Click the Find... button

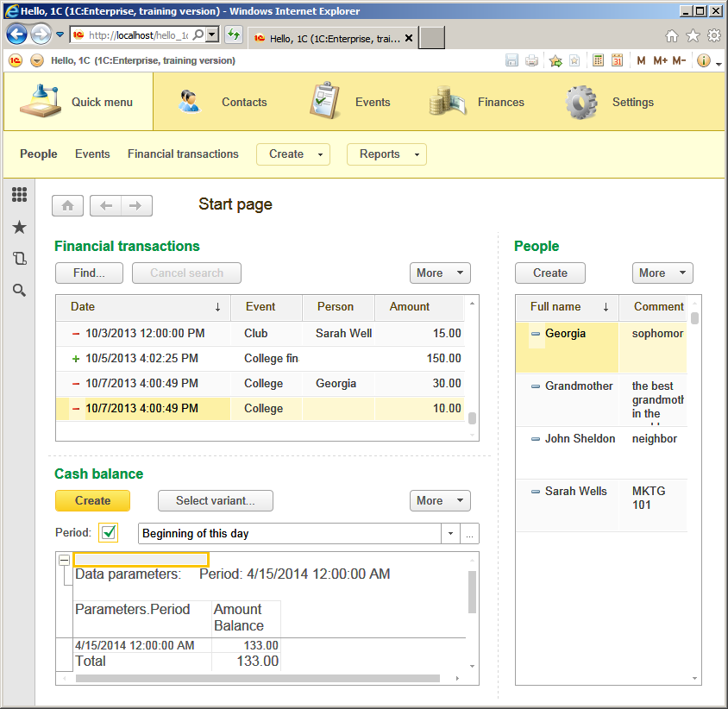(89, 273)
